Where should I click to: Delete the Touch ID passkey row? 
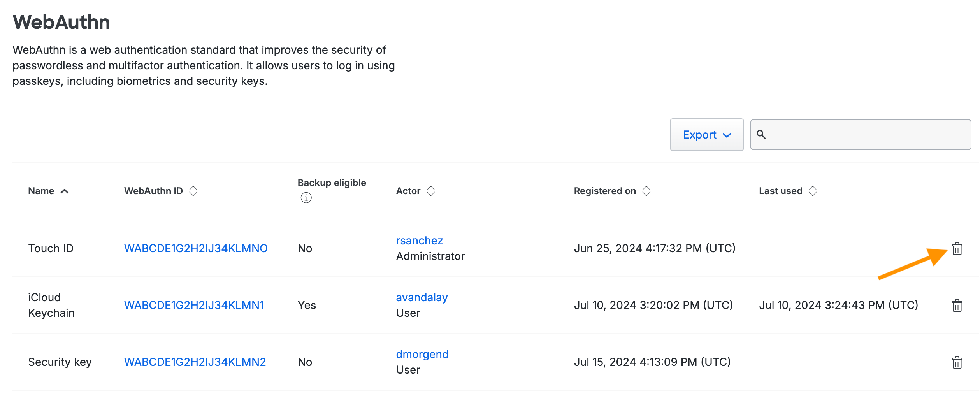957,249
